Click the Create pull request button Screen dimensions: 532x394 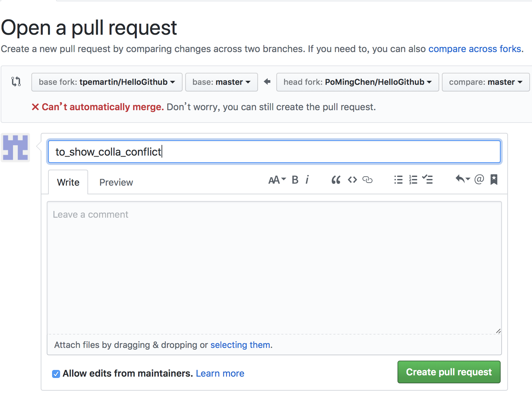(449, 372)
